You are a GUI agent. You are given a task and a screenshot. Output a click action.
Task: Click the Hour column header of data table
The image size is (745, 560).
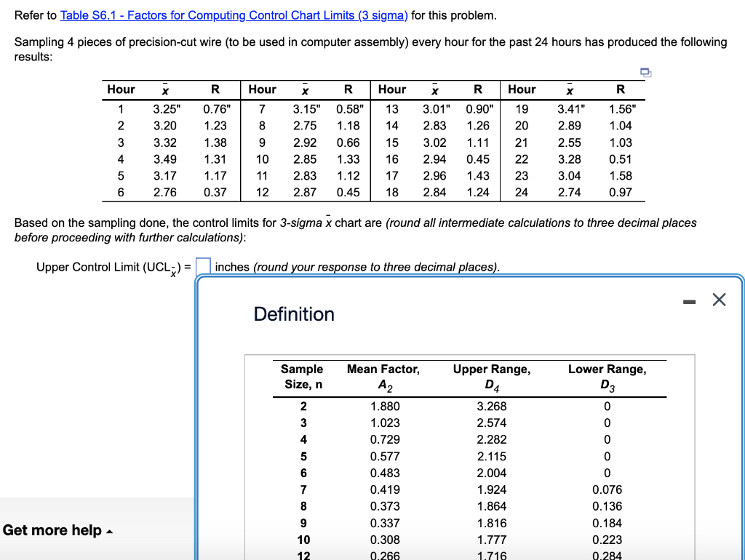[x=121, y=89]
